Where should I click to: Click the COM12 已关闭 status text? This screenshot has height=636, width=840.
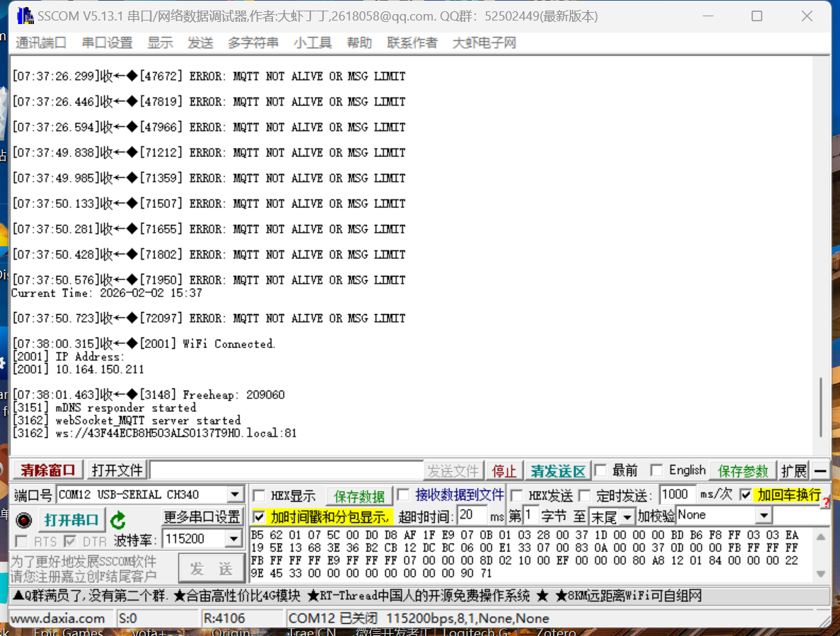tap(333, 618)
